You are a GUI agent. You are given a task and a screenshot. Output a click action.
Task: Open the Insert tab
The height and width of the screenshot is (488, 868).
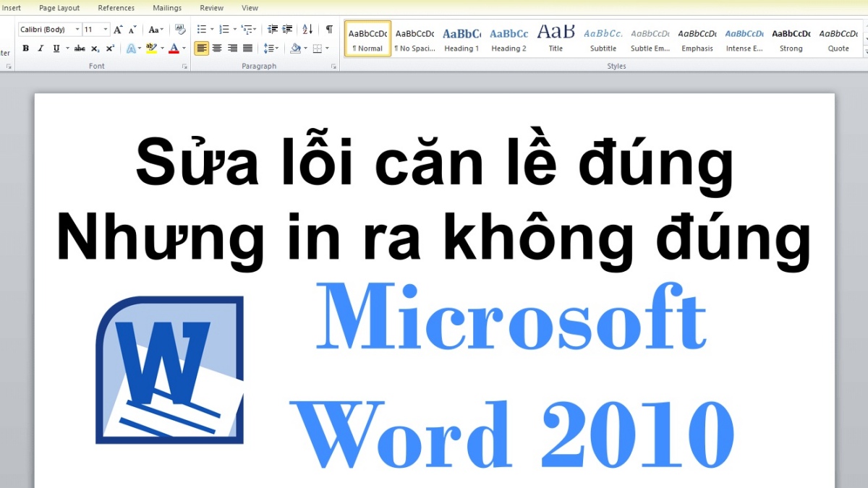(12, 8)
